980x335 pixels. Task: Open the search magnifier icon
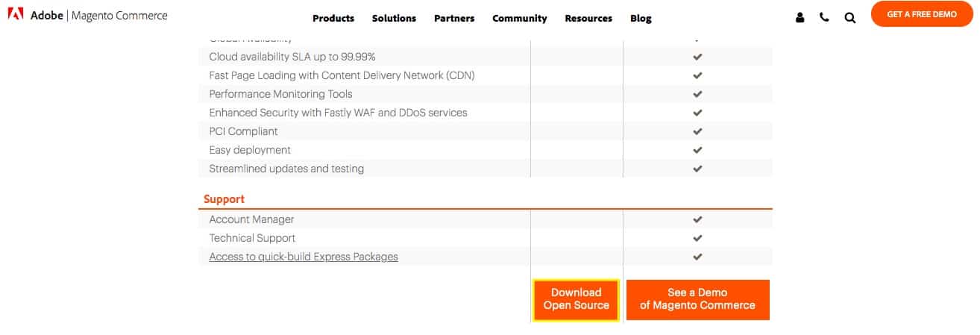click(x=849, y=18)
